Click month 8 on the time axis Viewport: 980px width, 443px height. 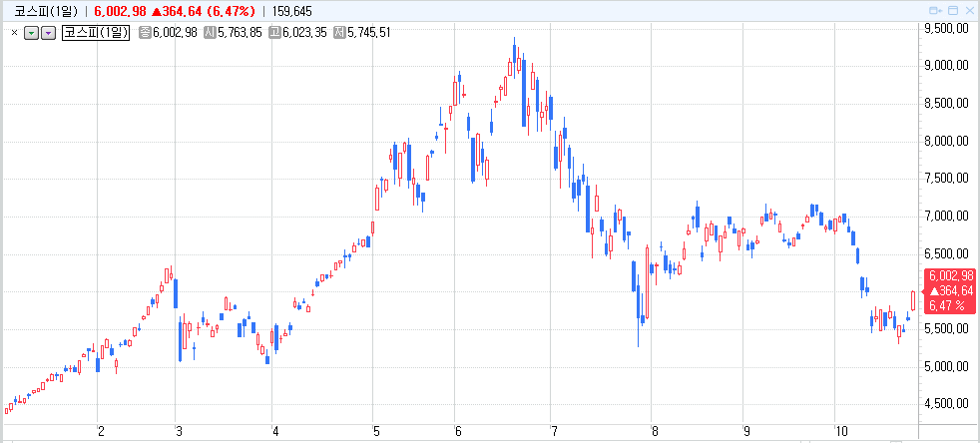(x=655, y=431)
